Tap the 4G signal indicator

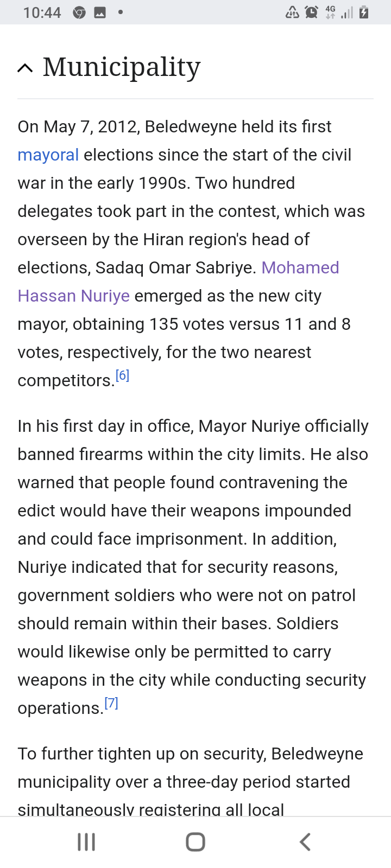coord(330,12)
